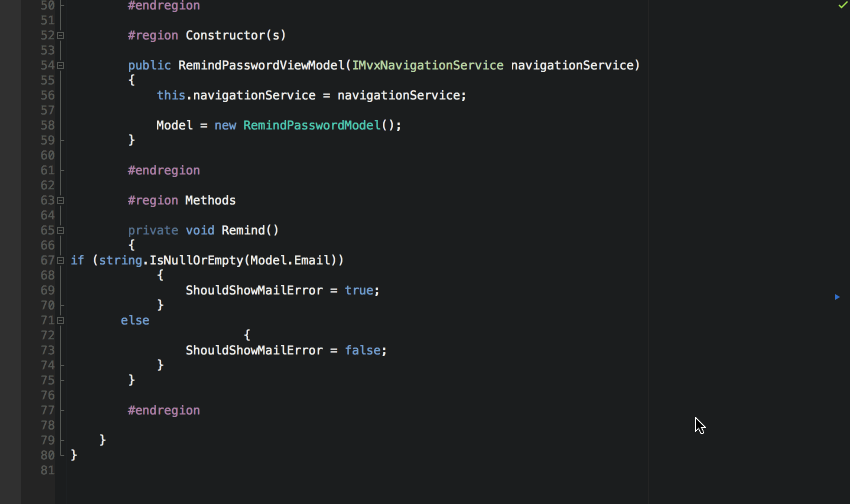
Task: Click 'Model' assignment target on line 58
Action: click(x=175, y=126)
